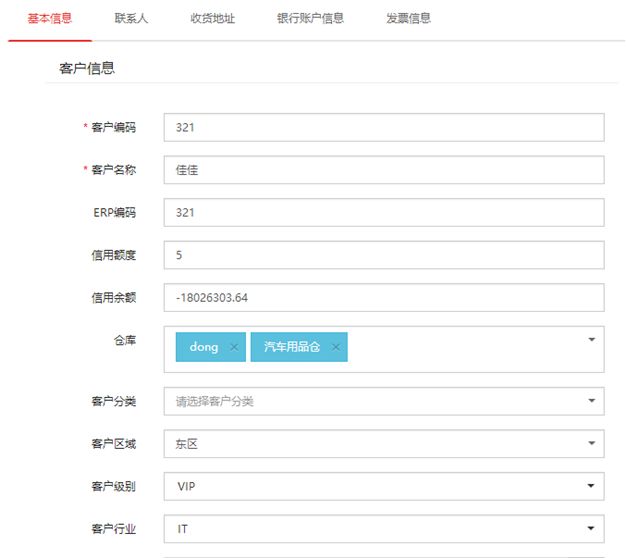Remove the 汽车用品仓 warehouse tag
Viewport: 626px width, 559px height.
pyautogui.click(x=336, y=347)
